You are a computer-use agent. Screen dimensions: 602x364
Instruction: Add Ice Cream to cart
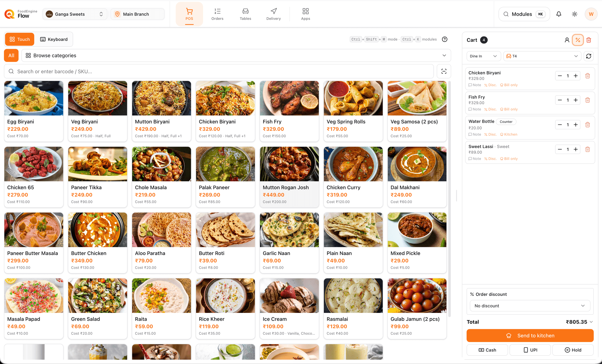289,308
